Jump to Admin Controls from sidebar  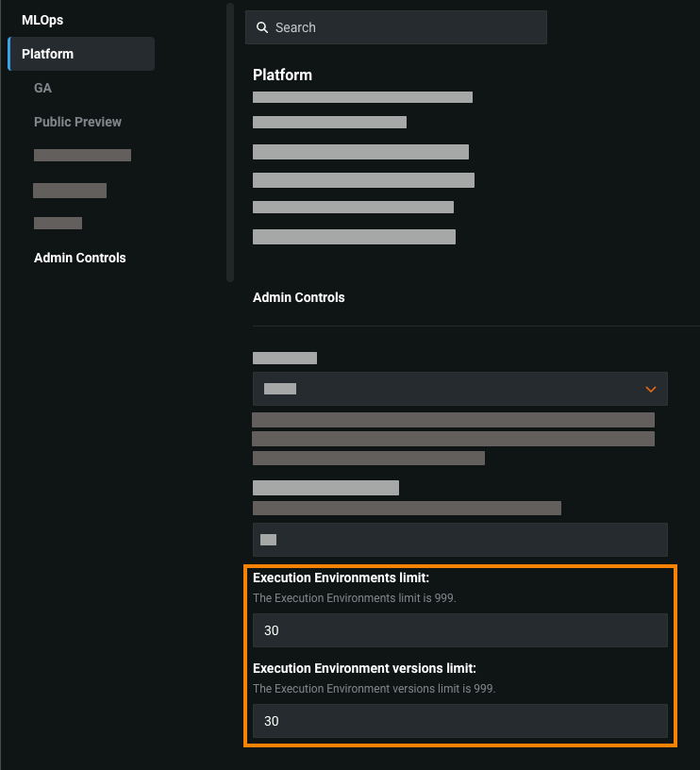79,258
